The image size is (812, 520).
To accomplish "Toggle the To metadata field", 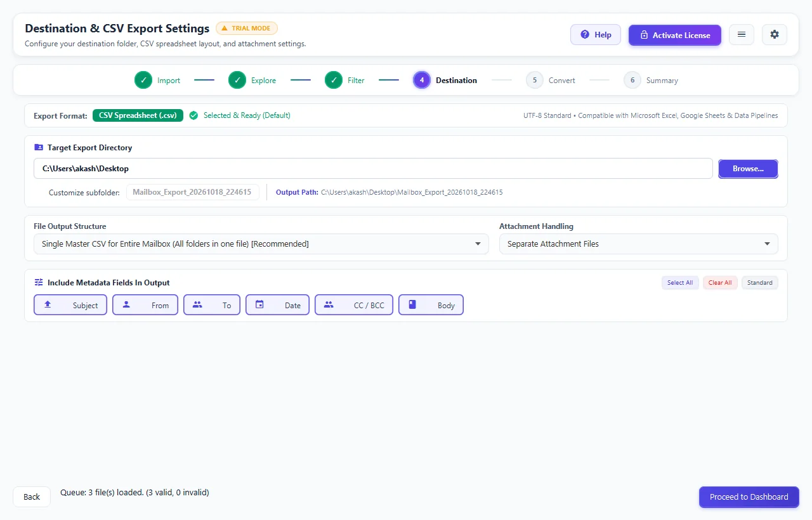I will tap(212, 305).
